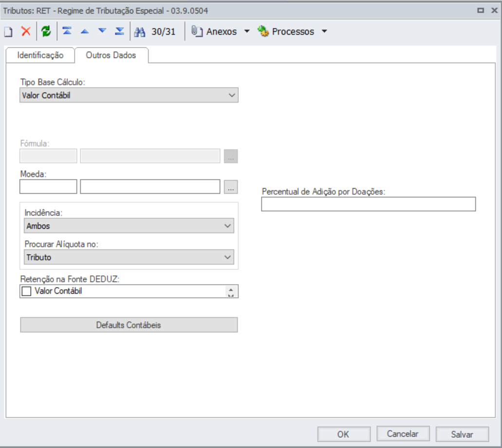The height and width of the screenshot is (448, 502).
Task: Check the Valor Contábil checkbox
Action: 26,291
